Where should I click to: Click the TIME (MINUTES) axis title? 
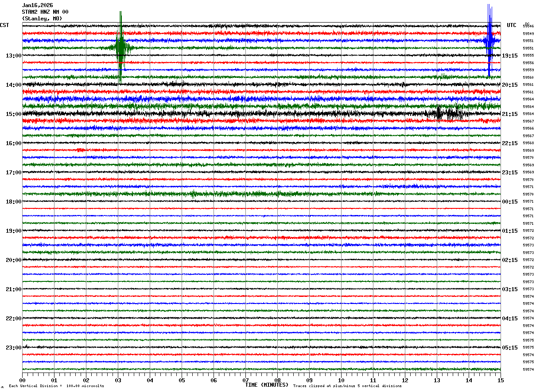(x=267, y=384)
